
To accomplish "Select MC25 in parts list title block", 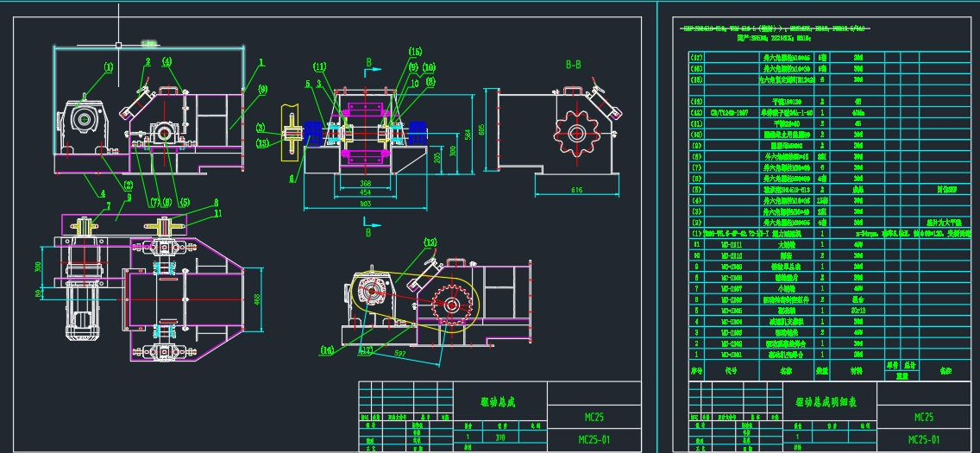I will pyautogui.click(x=924, y=417).
